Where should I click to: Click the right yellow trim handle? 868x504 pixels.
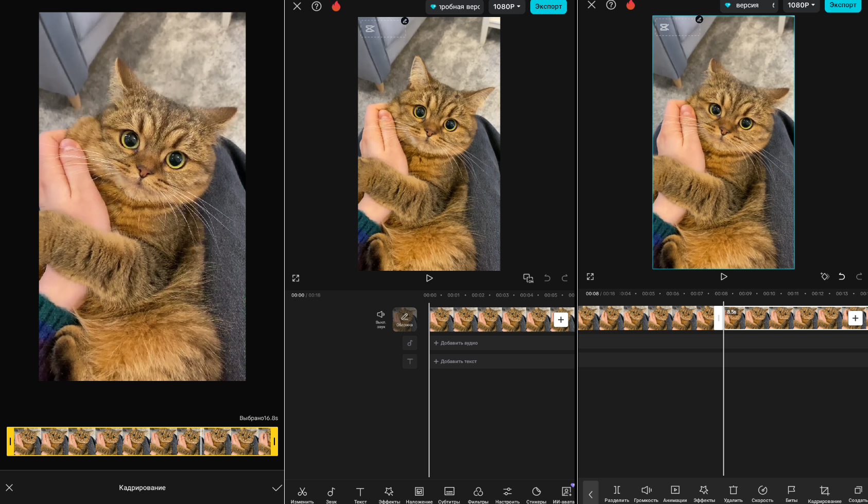click(274, 441)
